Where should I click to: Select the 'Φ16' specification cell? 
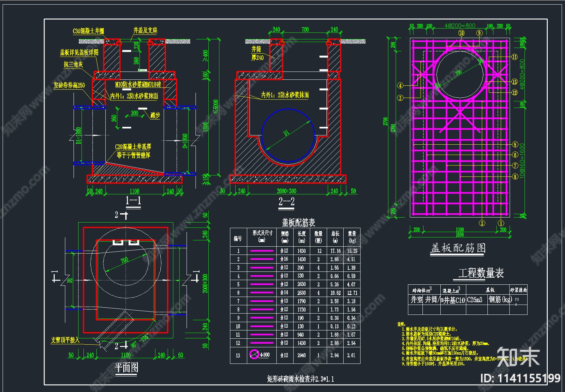tap(284, 259)
